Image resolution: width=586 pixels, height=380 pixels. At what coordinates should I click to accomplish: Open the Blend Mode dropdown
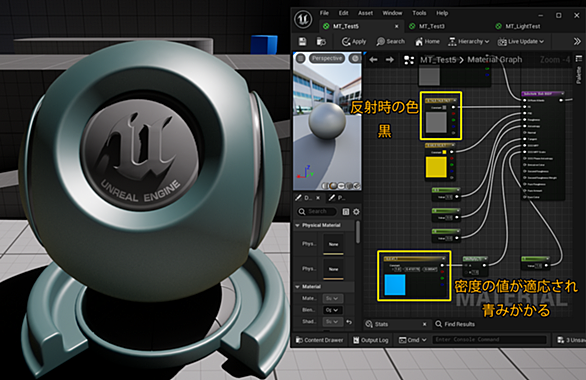(332, 310)
